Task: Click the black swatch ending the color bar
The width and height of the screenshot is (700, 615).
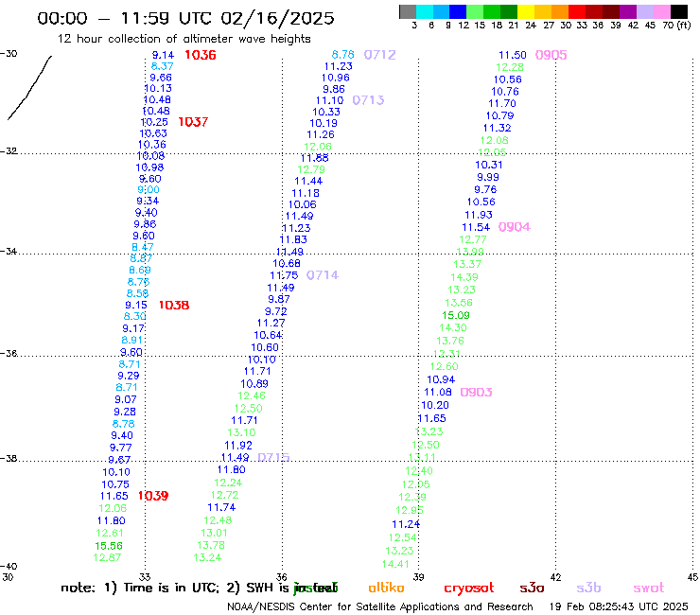Action: [679, 11]
